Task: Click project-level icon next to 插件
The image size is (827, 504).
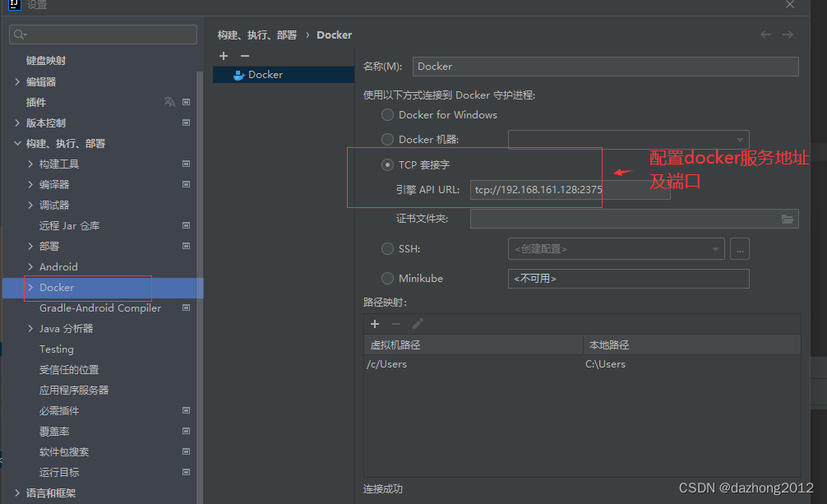Action: (186, 102)
